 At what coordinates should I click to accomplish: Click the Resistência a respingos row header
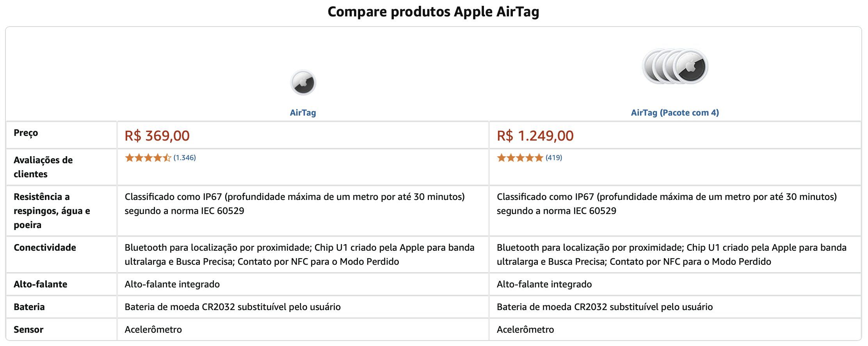[52, 210]
